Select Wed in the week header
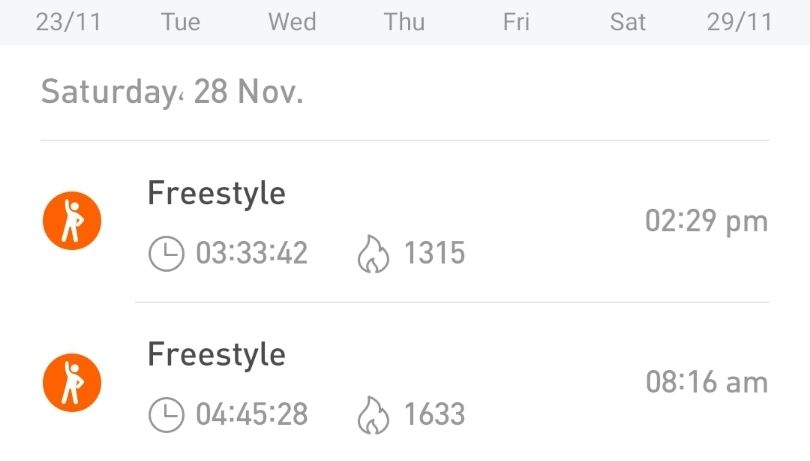810x461 pixels. [292, 22]
